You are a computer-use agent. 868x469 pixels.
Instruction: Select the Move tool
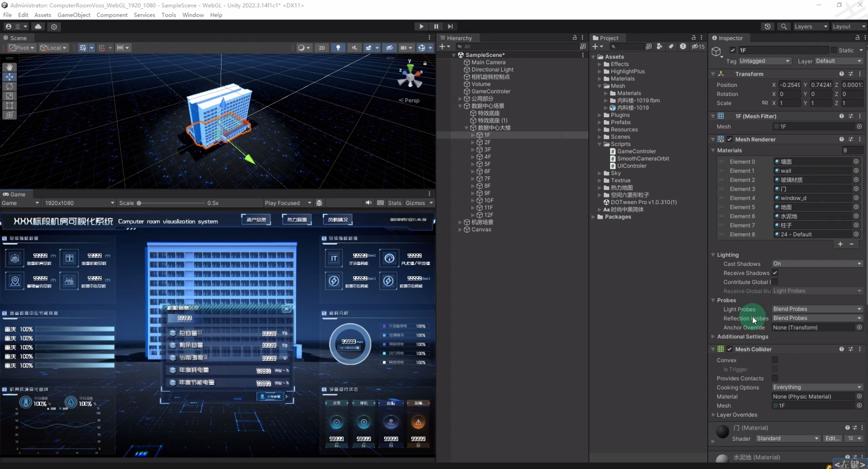point(9,76)
